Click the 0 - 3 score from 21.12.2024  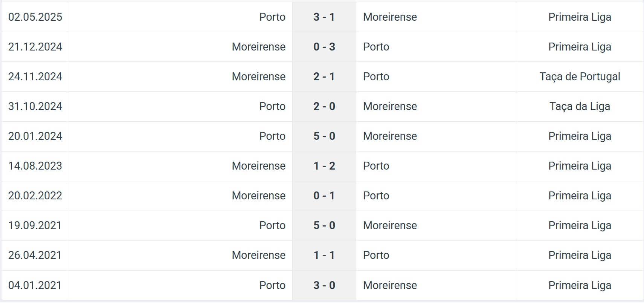coord(324,47)
